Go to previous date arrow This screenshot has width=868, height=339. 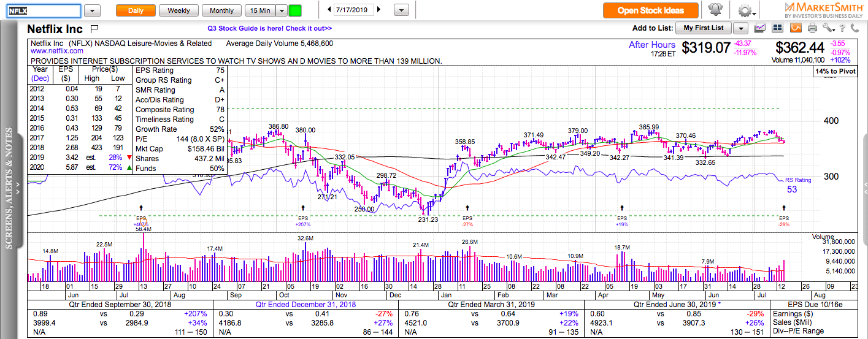click(329, 10)
